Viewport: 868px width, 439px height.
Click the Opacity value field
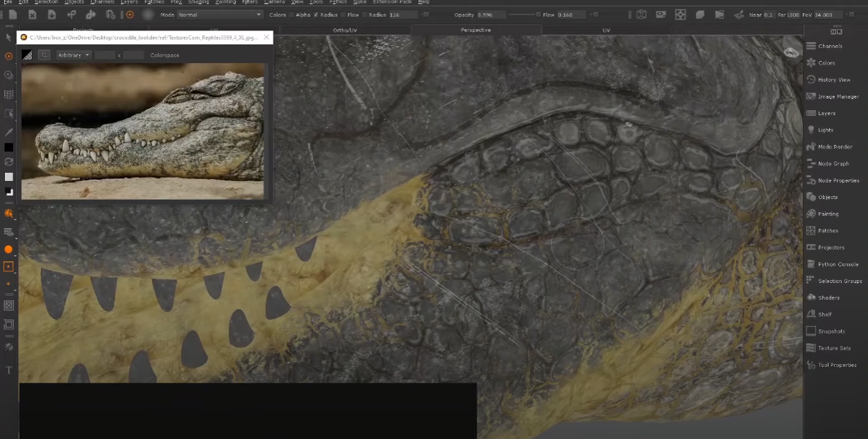coord(492,15)
